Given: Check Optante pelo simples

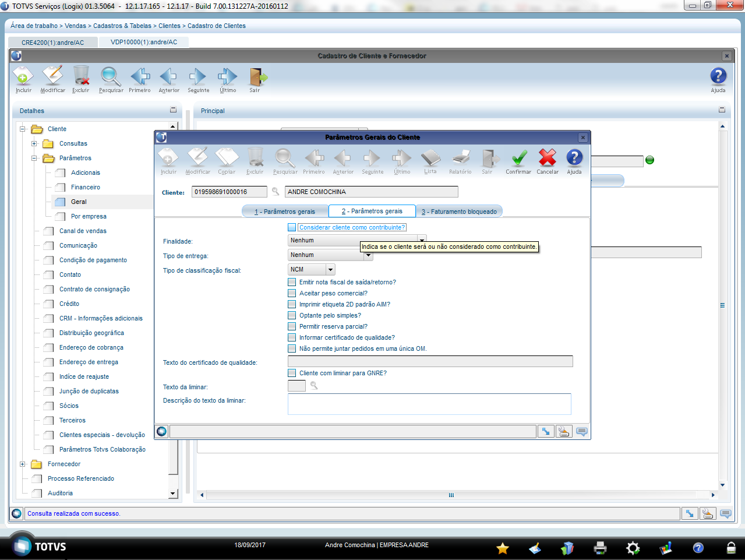Looking at the screenshot, I should 292,315.
